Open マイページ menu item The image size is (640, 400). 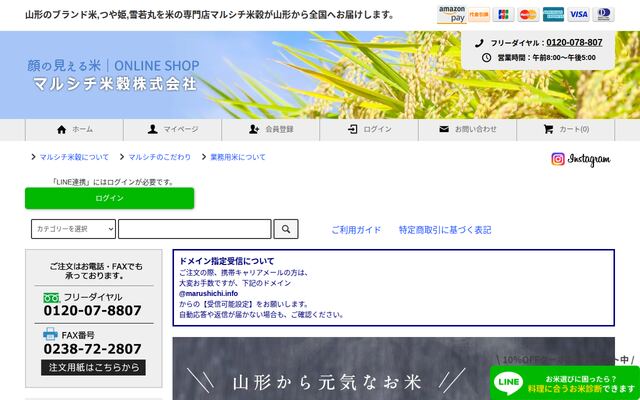pyautogui.click(x=173, y=129)
